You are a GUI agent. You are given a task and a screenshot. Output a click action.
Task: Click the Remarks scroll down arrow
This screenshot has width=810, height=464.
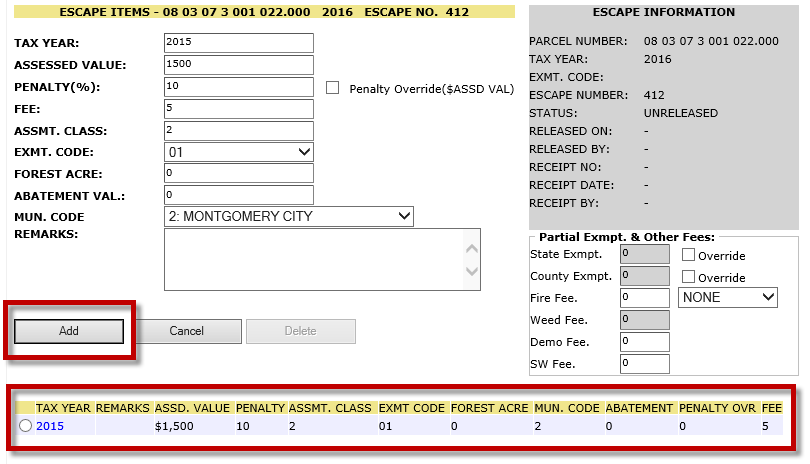click(472, 271)
